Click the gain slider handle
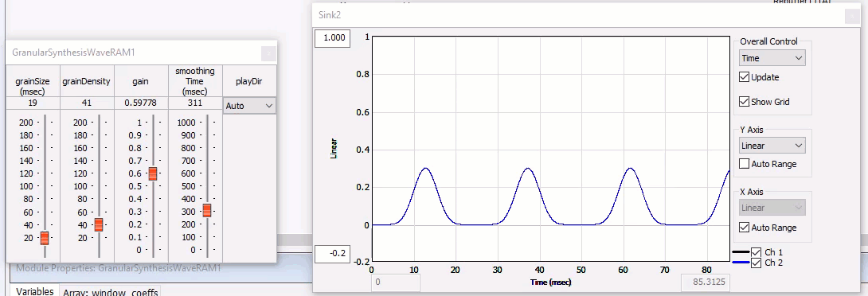Viewport: 868px width, 296px height. coord(152,173)
